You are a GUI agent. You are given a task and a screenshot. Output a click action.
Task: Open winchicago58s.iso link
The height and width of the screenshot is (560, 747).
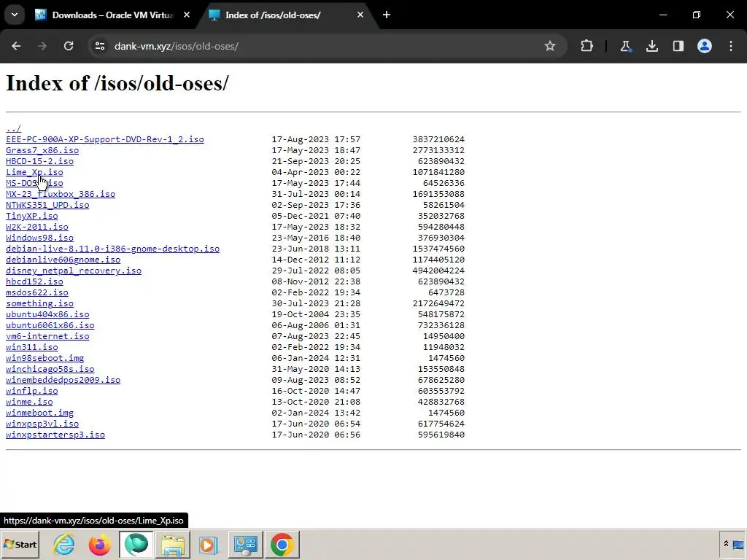(50, 370)
